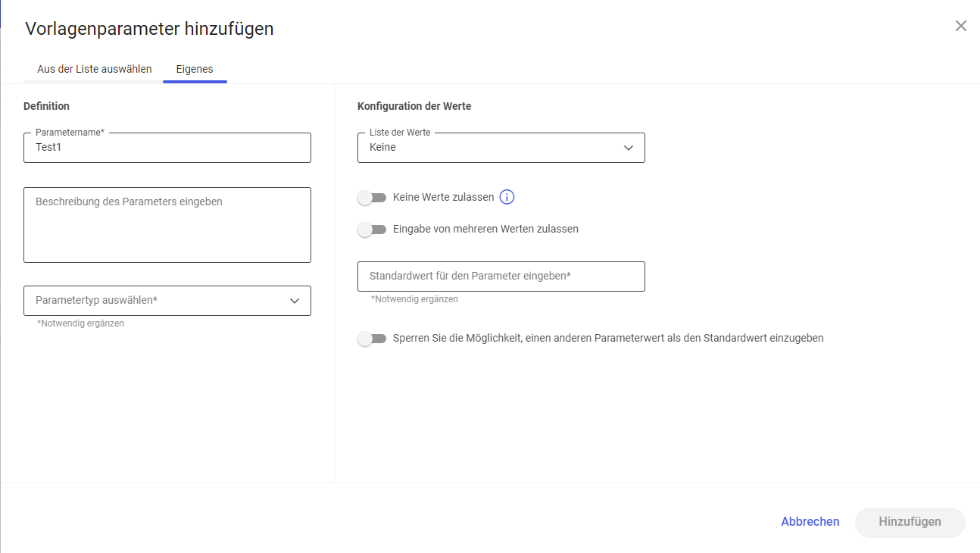Enable the Keine Werte zulassen switch

tap(372, 198)
